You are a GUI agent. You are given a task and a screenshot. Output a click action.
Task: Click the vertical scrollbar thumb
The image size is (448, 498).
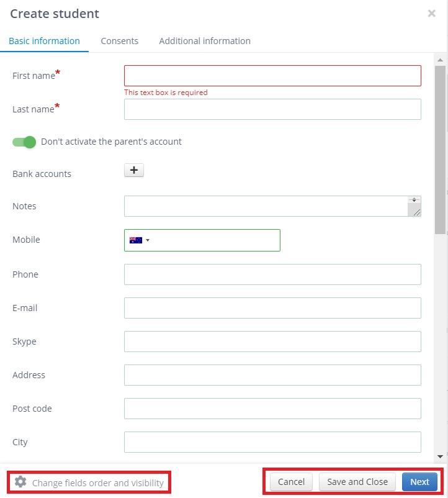tap(440, 150)
